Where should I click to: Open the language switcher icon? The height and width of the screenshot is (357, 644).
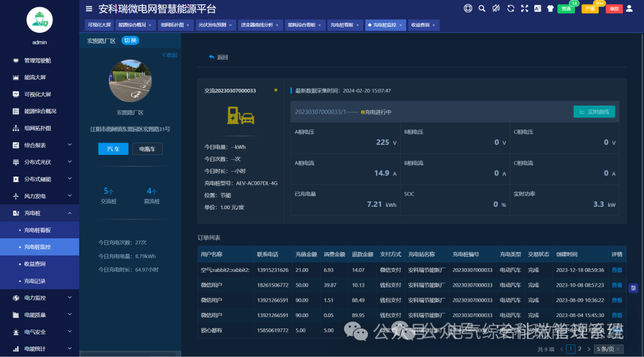coord(538,8)
